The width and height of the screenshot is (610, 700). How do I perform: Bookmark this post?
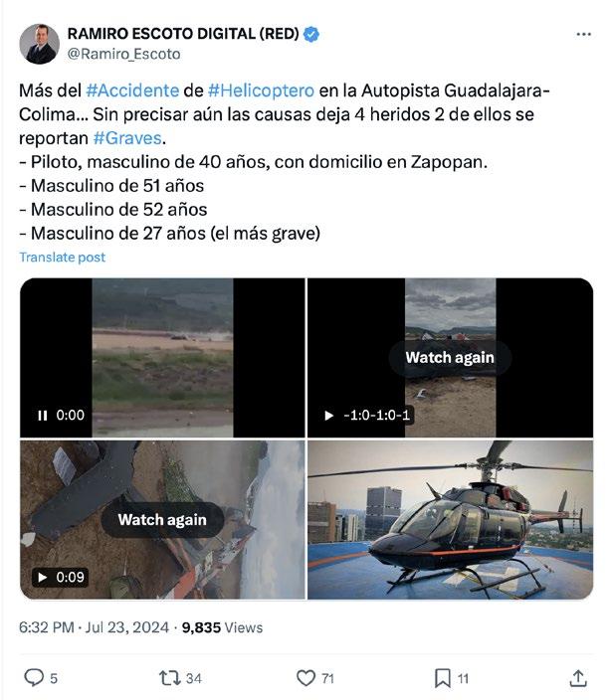(x=443, y=678)
